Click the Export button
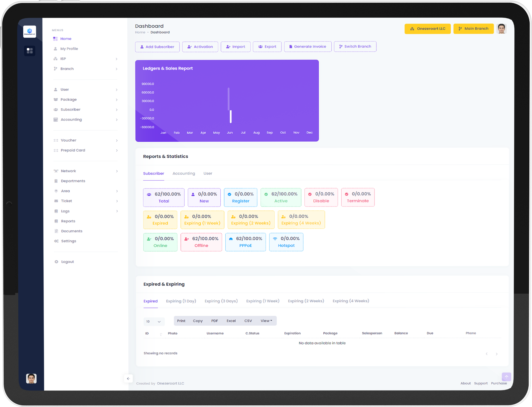 click(267, 47)
